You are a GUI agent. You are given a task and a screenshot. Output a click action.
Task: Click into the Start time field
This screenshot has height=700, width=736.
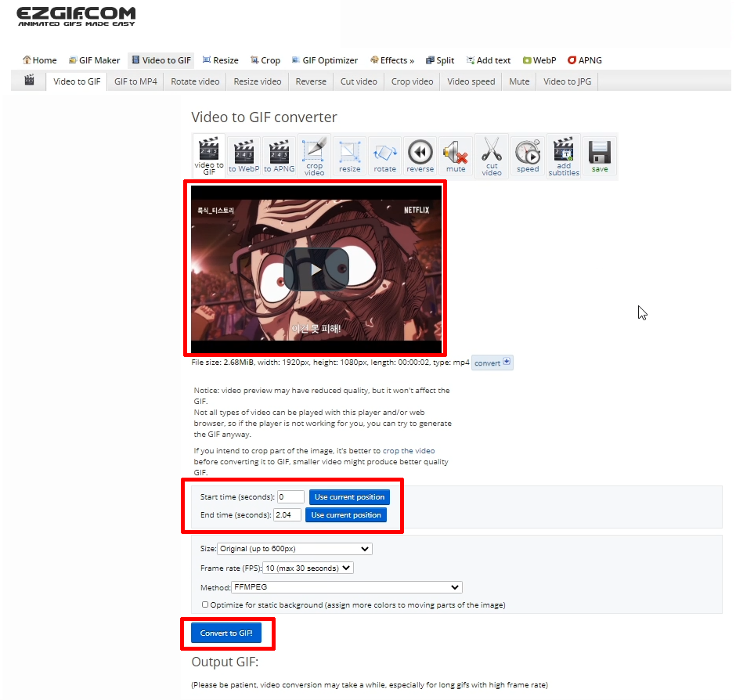(290, 496)
